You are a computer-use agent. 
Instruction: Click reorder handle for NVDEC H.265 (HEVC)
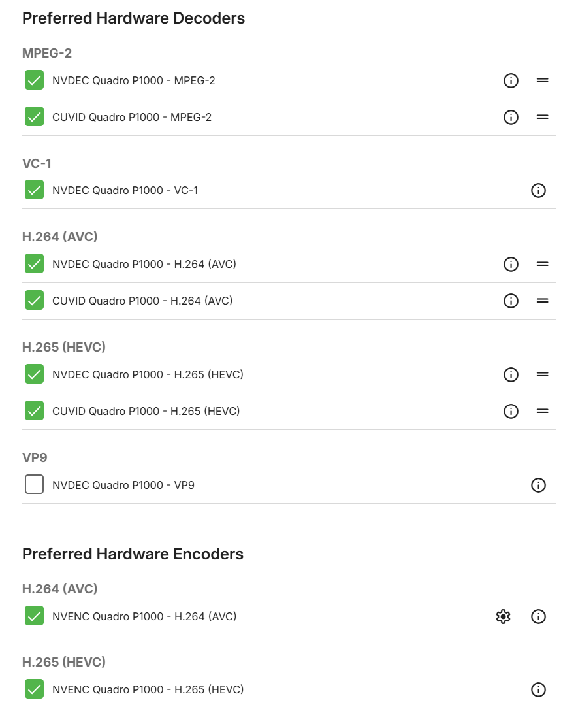543,374
